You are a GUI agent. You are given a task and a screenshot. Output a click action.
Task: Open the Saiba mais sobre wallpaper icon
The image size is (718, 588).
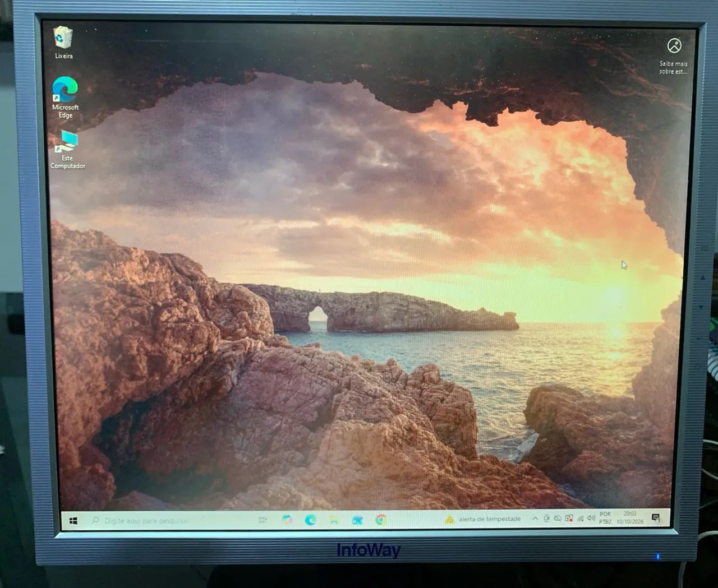674,55
